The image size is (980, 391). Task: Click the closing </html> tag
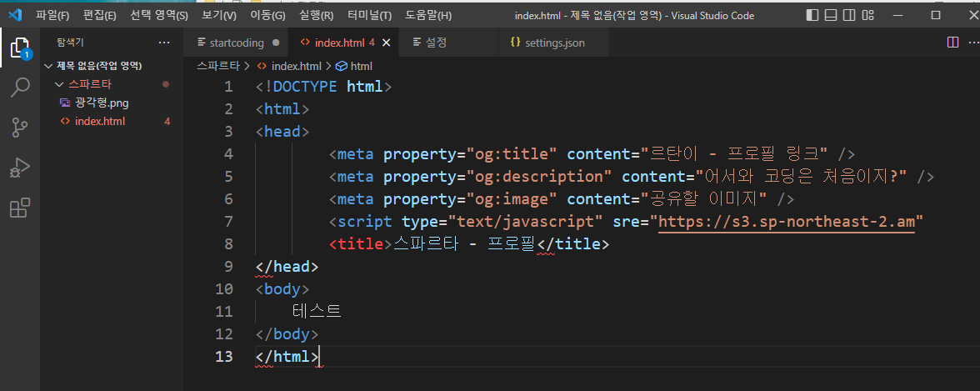(x=287, y=357)
